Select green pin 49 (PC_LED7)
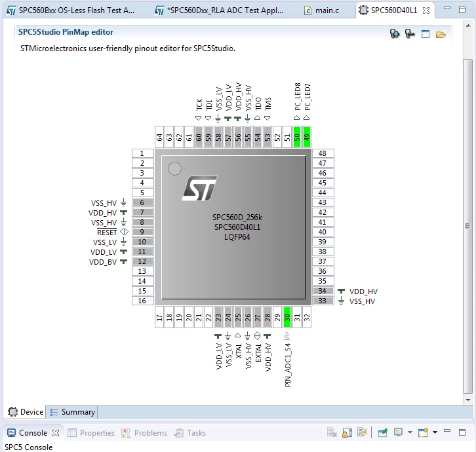The image size is (476, 452). (x=307, y=137)
